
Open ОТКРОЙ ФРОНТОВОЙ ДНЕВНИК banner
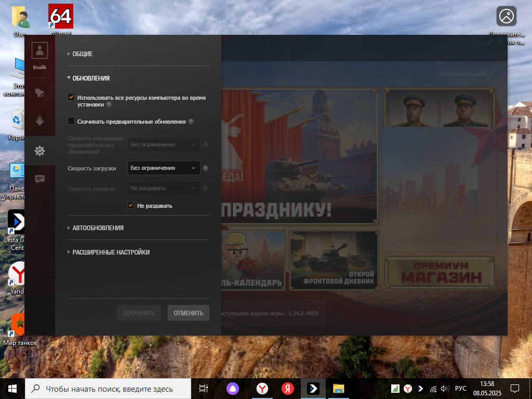[334, 260]
